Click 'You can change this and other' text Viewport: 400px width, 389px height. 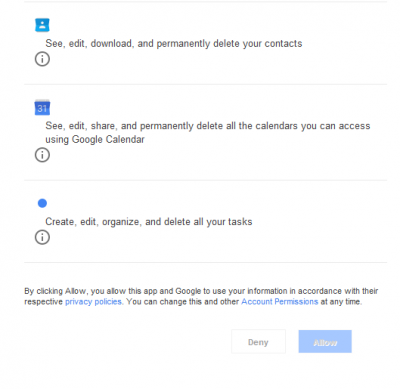click(183, 302)
